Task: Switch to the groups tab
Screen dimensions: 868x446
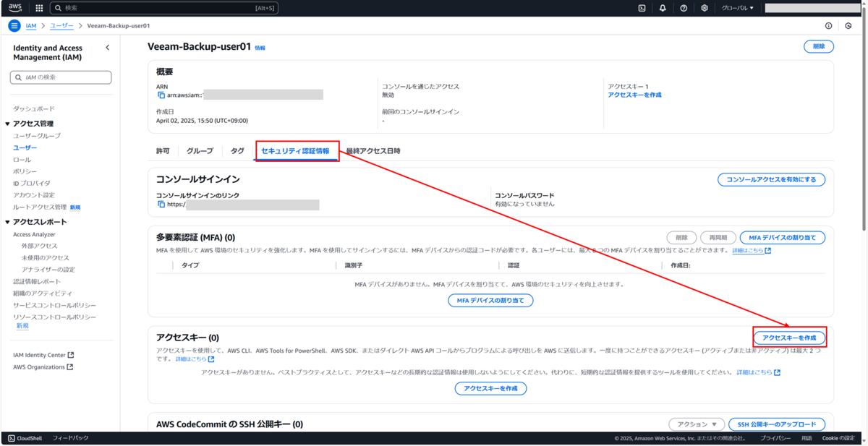Action: tap(200, 151)
